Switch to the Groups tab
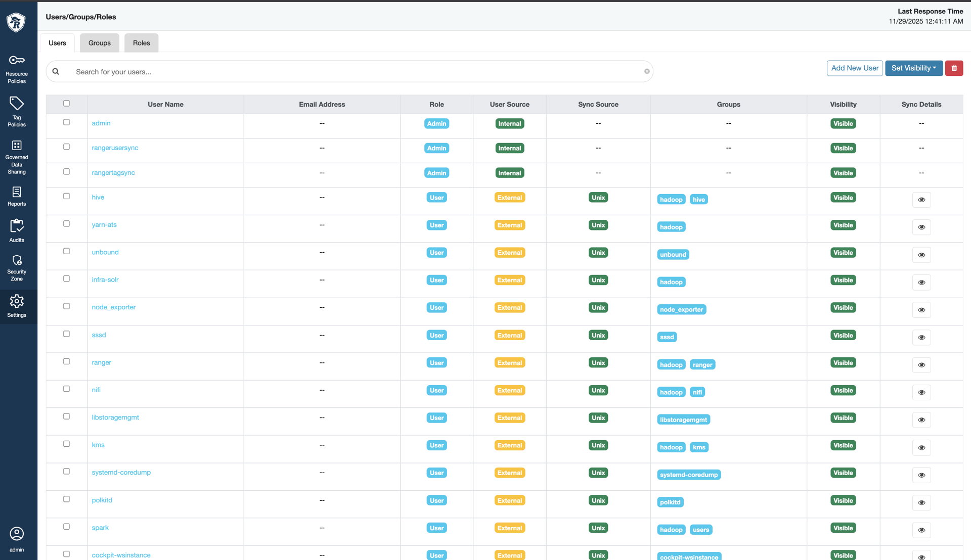The height and width of the screenshot is (560, 971). [x=99, y=43]
